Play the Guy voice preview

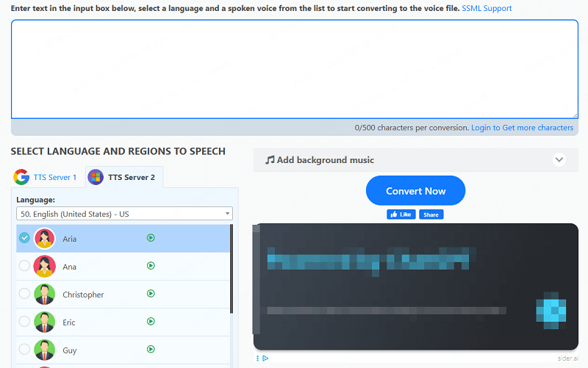(x=151, y=349)
